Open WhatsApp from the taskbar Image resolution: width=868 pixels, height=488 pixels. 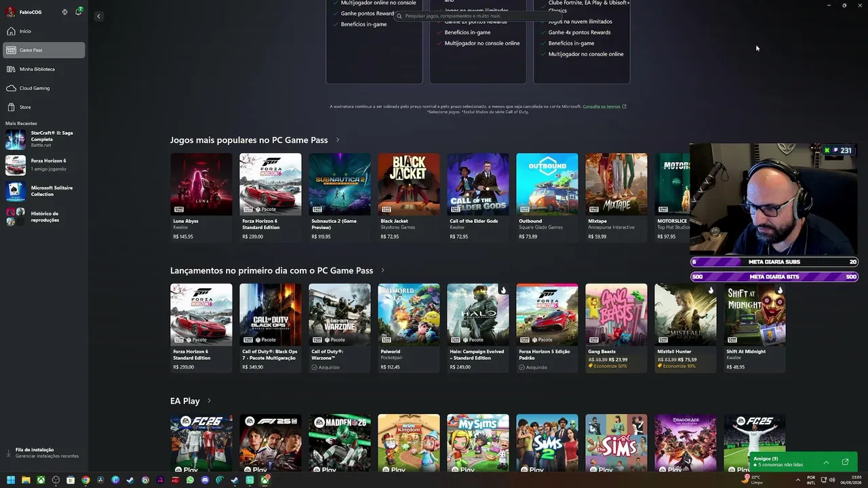tap(190, 480)
